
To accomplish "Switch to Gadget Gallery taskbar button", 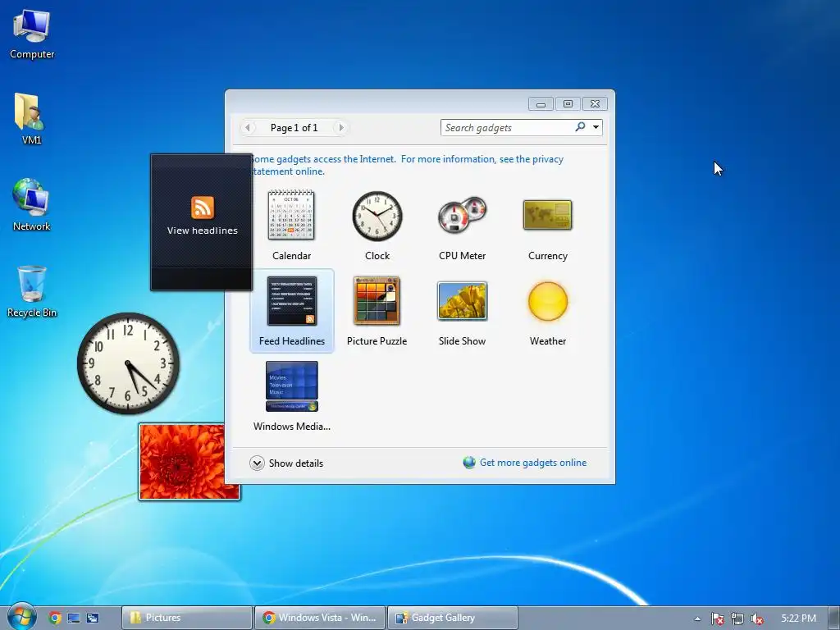I will [x=453, y=618].
